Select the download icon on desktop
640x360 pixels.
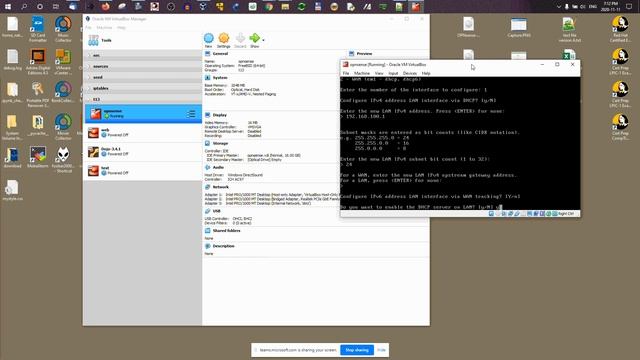pos(12,157)
